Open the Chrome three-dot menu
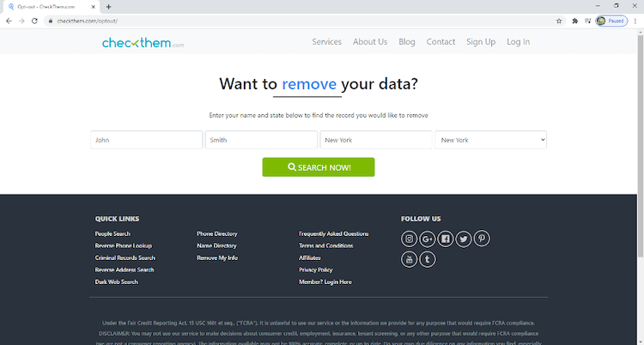 point(635,21)
